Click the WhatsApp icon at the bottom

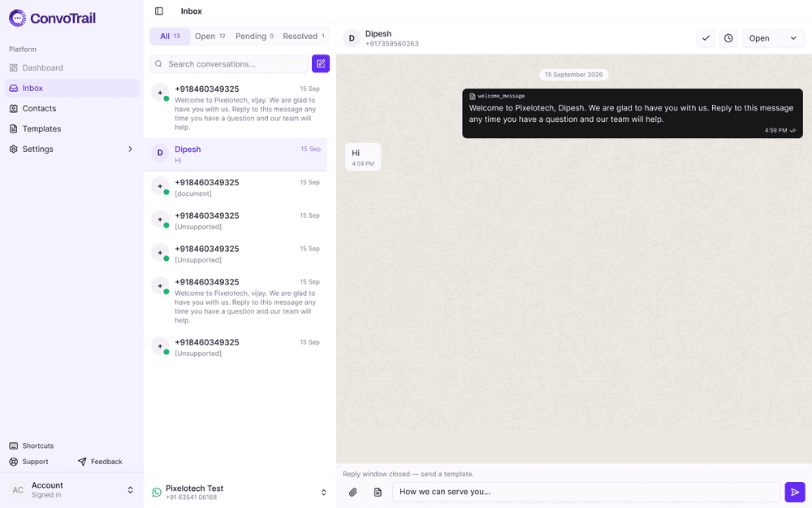pos(157,493)
